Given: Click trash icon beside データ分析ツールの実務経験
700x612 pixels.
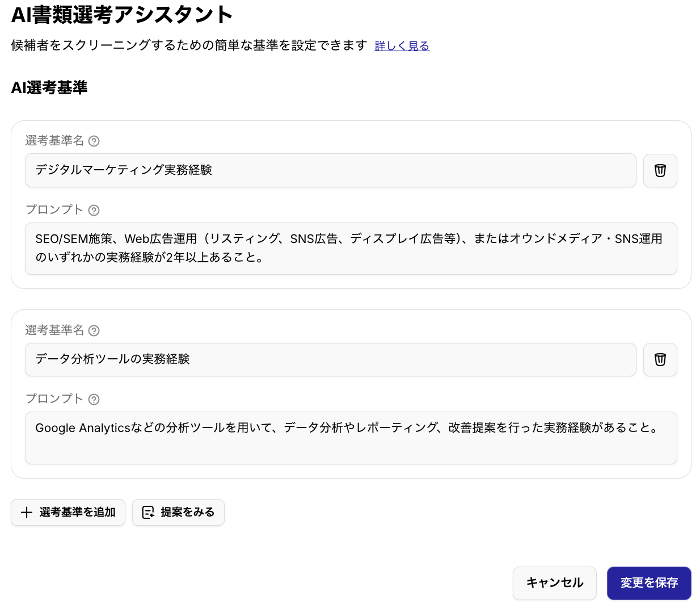Looking at the screenshot, I should (660, 359).
